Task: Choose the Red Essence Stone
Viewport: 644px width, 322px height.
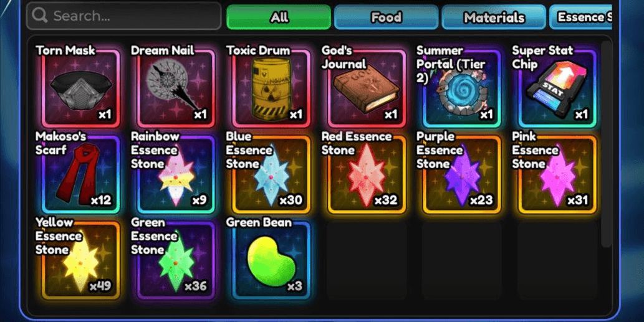Action: [367, 174]
